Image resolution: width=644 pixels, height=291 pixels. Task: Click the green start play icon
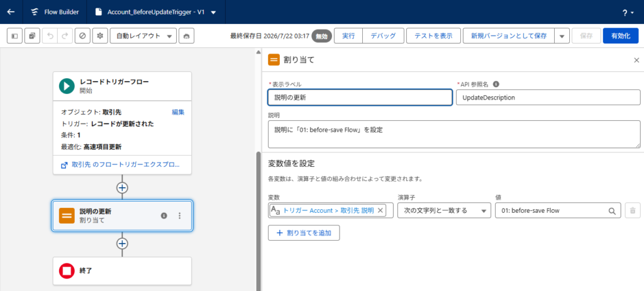pos(66,86)
